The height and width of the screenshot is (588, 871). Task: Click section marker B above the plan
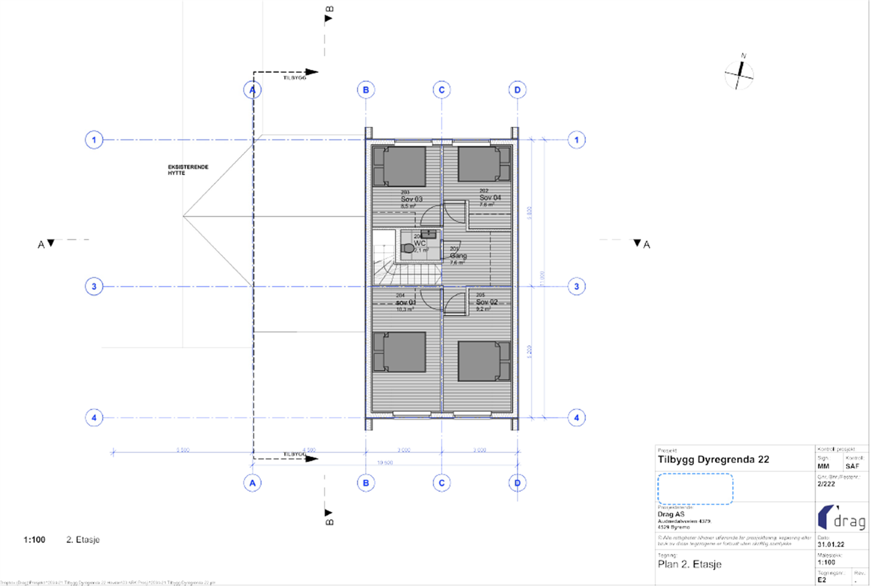[x=329, y=14]
